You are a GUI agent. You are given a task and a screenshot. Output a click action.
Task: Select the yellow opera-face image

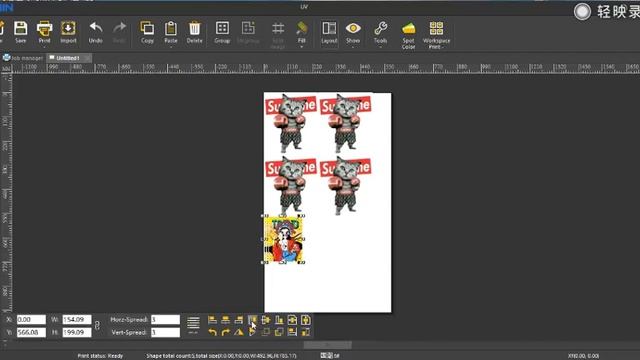click(283, 239)
